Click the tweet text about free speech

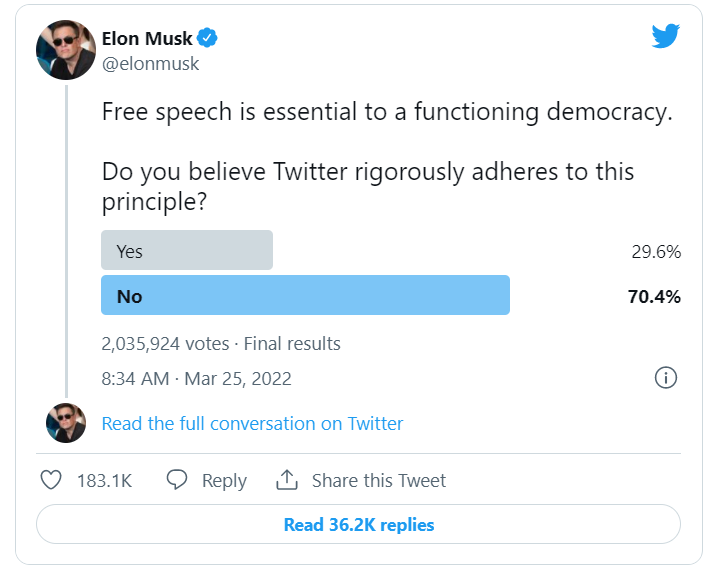386,112
